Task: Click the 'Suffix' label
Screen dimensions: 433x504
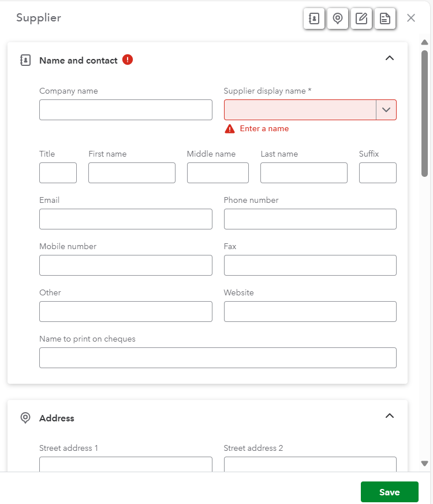Action: coord(369,154)
